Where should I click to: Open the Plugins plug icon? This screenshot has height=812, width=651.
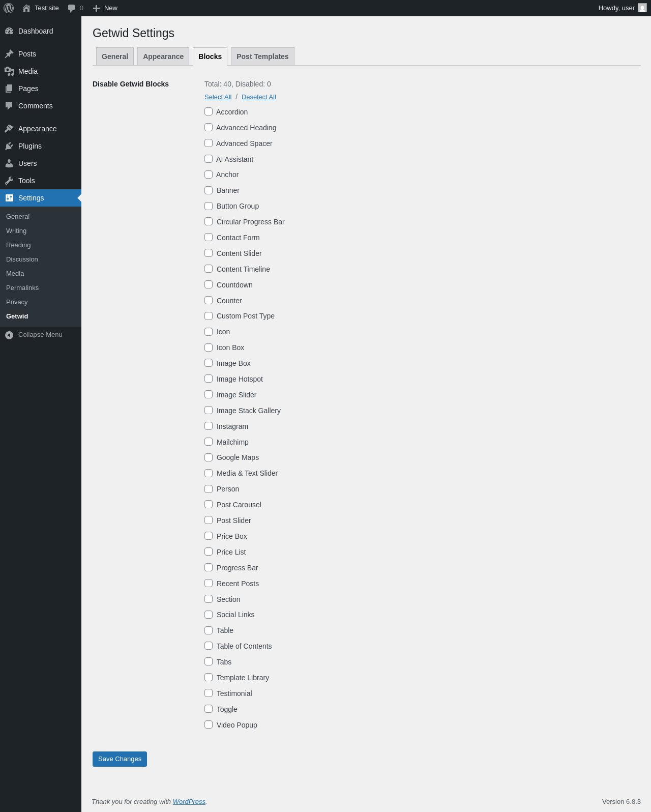pyautogui.click(x=9, y=146)
